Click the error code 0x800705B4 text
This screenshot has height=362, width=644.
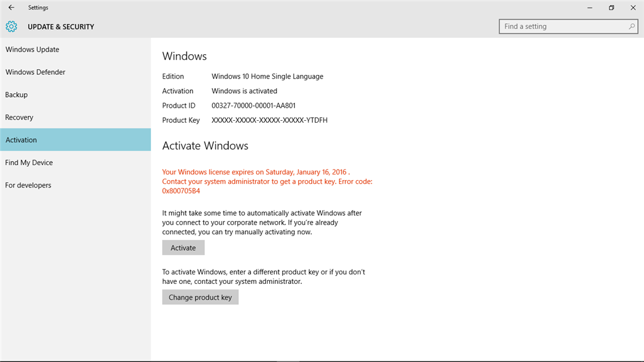181,191
